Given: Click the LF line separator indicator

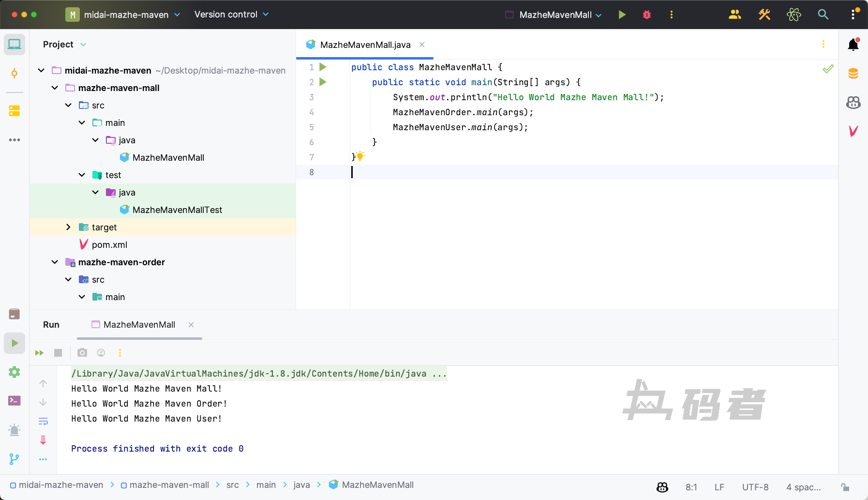Looking at the screenshot, I should coord(719,487).
